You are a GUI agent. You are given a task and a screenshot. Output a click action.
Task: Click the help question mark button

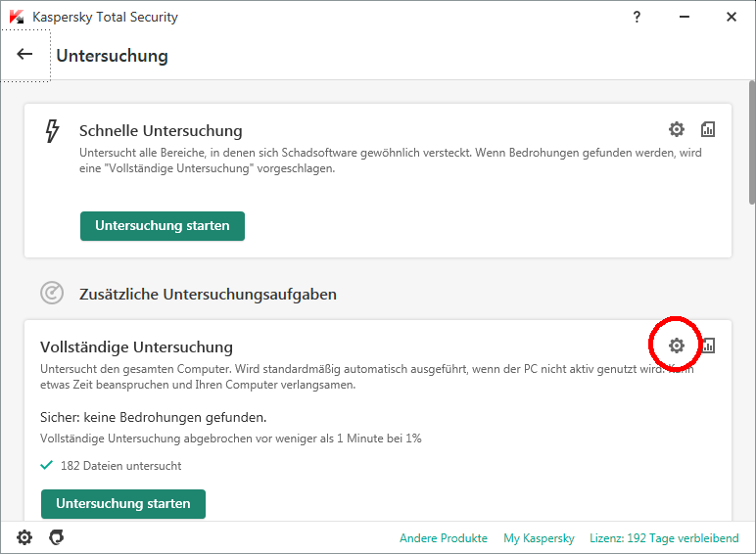coord(638,17)
